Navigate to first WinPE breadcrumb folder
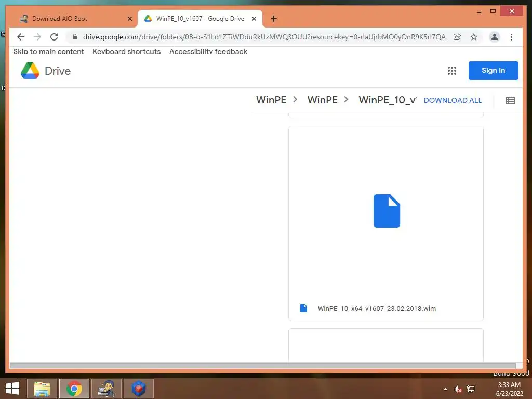The image size is (532, 399). [x=271, y=100]
